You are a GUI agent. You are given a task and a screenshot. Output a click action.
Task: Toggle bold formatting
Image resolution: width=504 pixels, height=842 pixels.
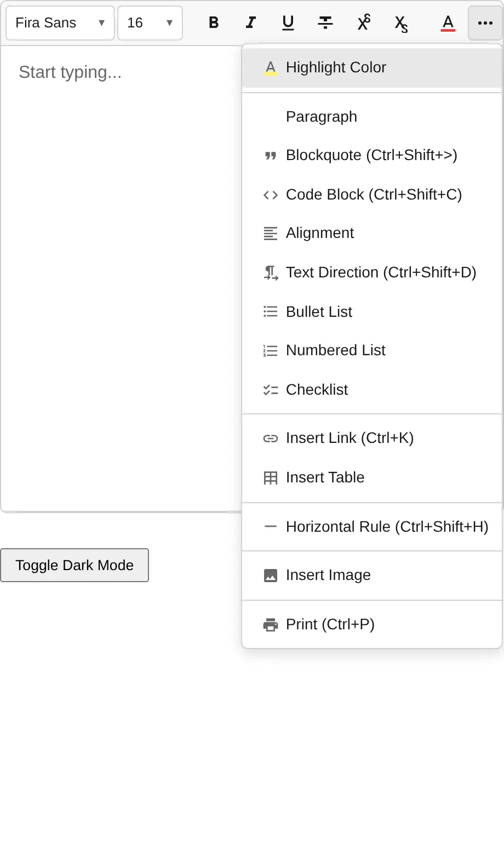[x=214, y=22]
